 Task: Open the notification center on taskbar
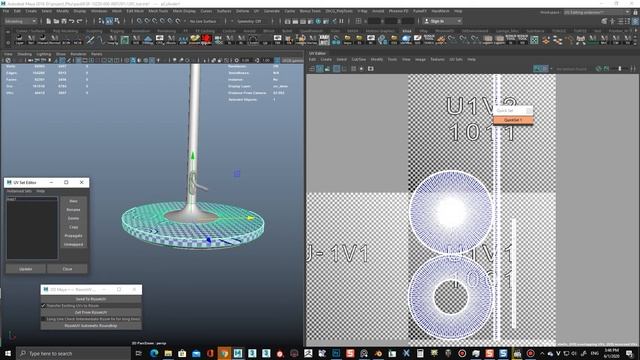pyautogui.click(x=629, y=353)
